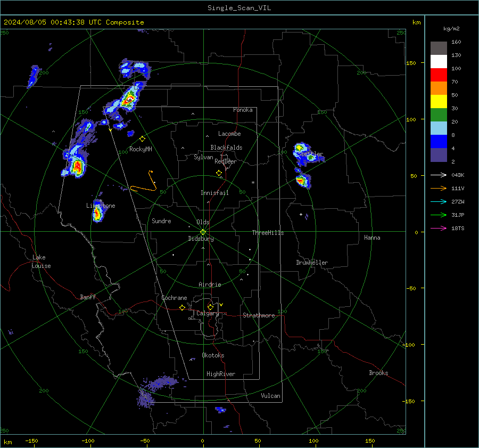This screenshot has width=479, height=448.
Task: Click the ThreeHills town label
Action: click(268, 233)
